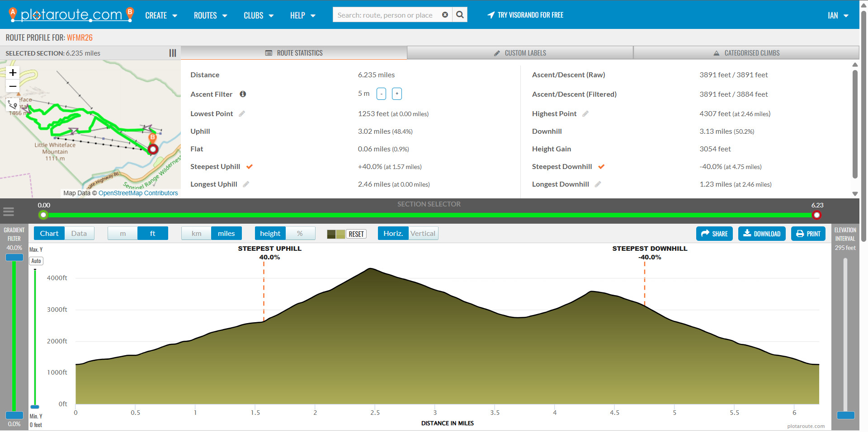Click the section selector end handle

pyautogui.click(x=816, y=215)
